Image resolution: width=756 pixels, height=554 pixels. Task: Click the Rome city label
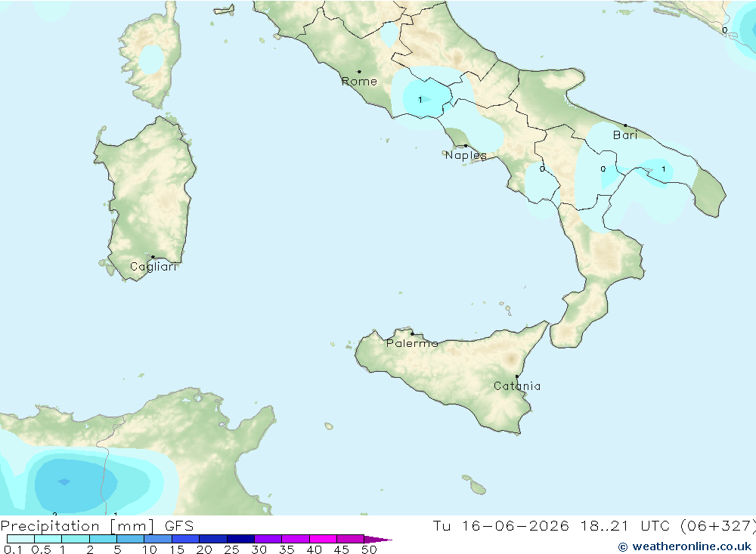click(x=359, y=82)
